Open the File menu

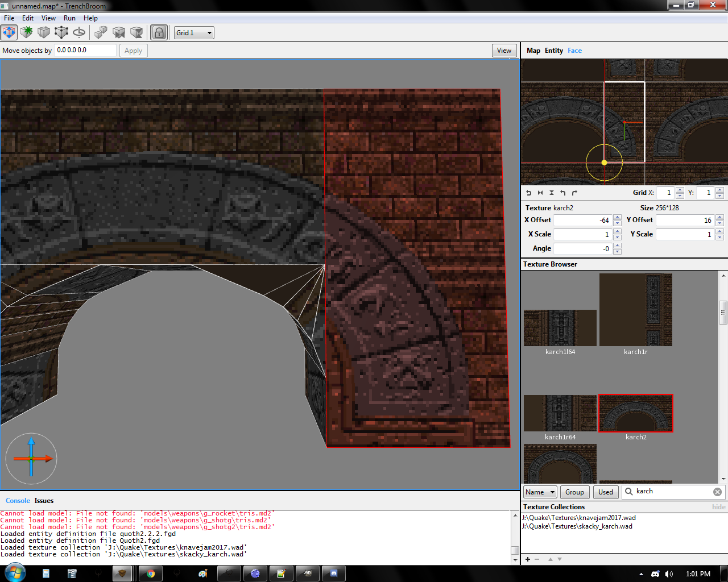coord(9,18)
